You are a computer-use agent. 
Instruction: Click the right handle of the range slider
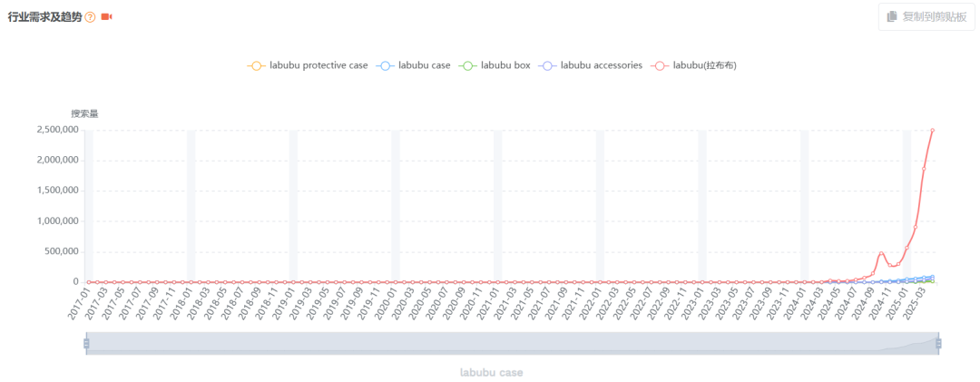(x=938, y=343)
